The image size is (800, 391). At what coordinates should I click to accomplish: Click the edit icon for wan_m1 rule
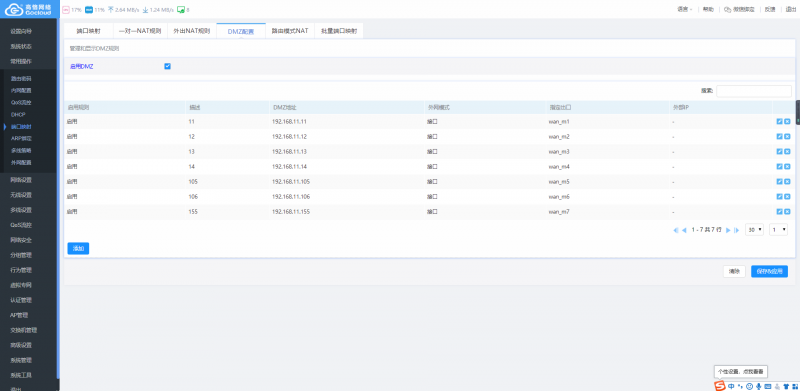(x=779, y=121)
